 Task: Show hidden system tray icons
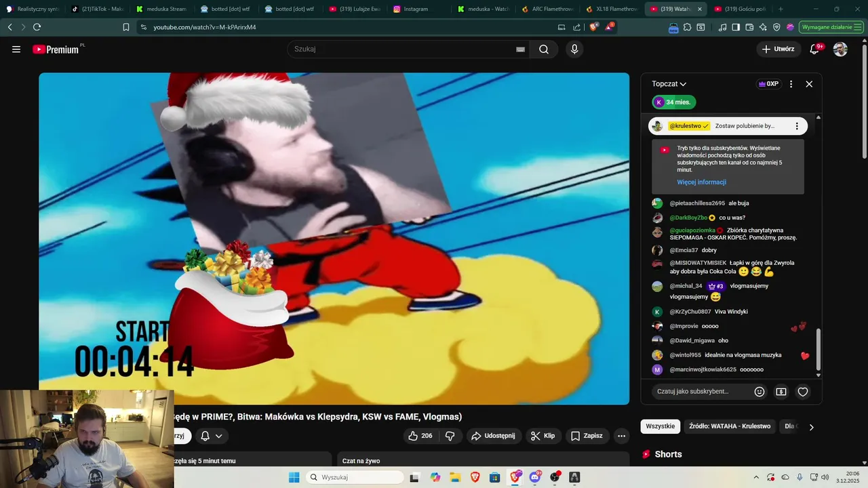pos(756,477)
